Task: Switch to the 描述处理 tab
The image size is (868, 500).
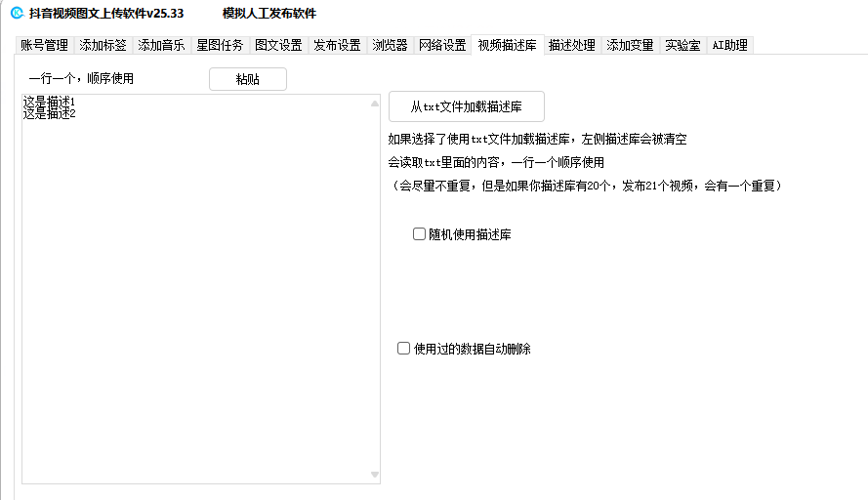Action: click(572, 45)
